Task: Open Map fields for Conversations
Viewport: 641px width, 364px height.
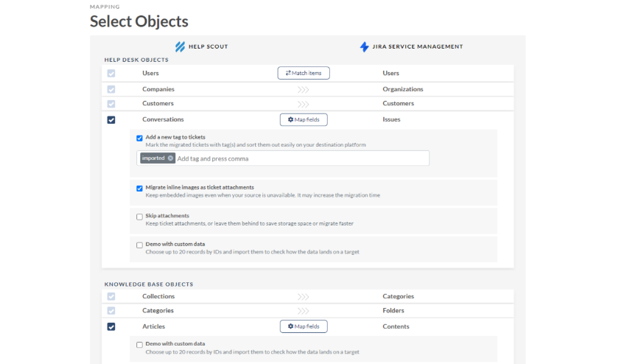Action: 304,119
